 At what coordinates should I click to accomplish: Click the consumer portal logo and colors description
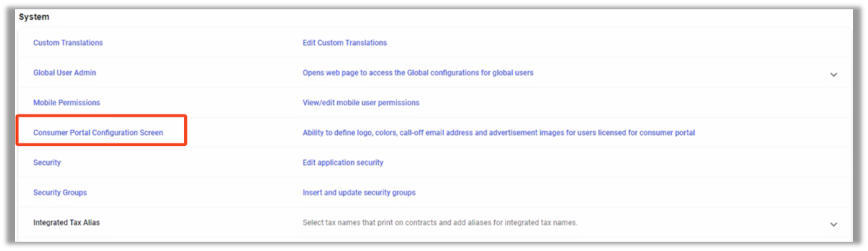(499, 133)
